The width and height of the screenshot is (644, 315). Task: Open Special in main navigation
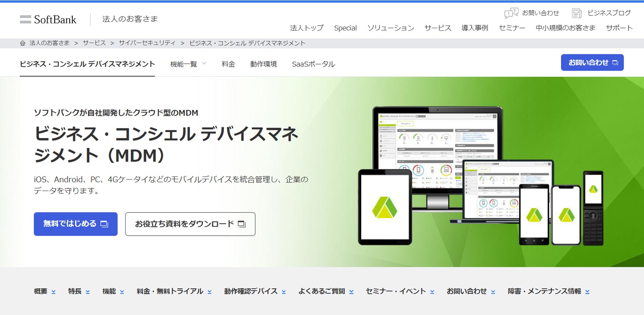(x=345, y=28)
